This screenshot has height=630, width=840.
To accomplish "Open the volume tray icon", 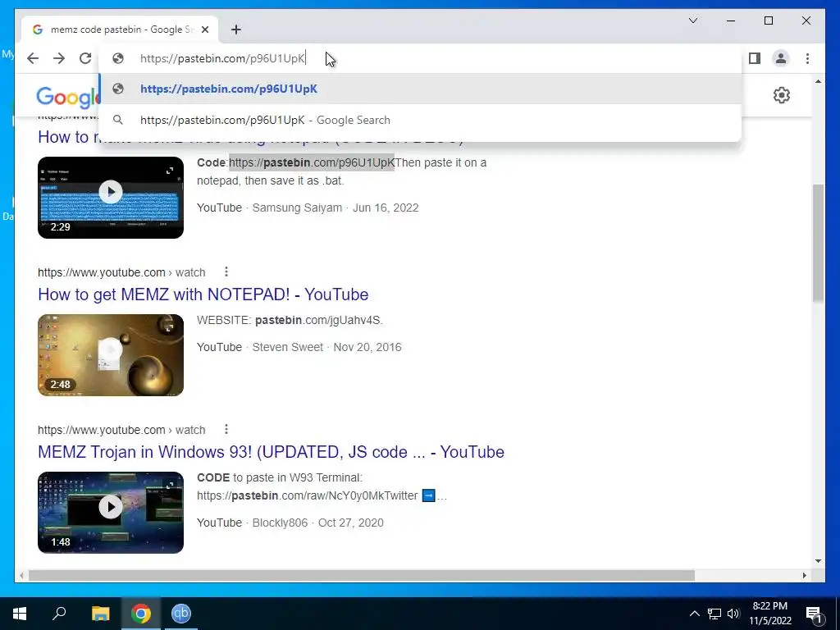I will [733, 614].
